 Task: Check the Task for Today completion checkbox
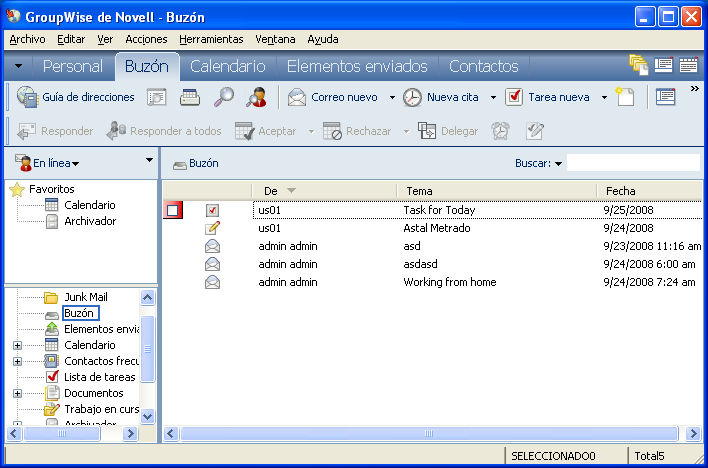[212, 211]
